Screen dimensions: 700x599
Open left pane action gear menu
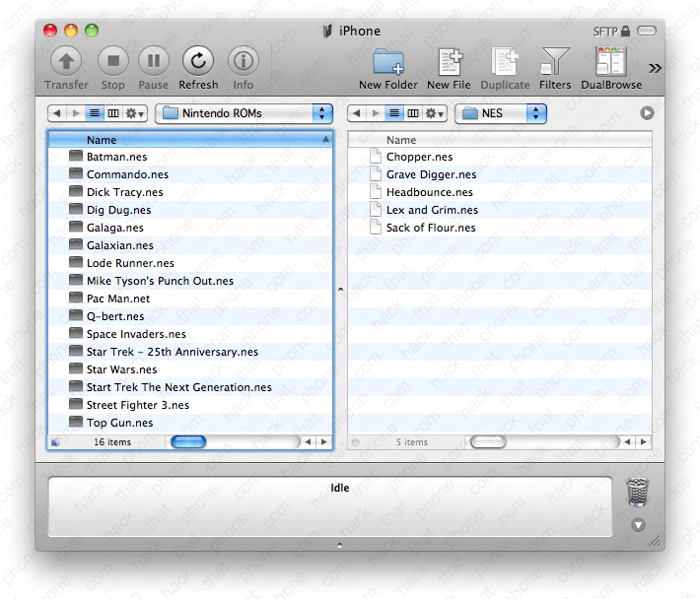pyautogui.click(x=134, y=113)
